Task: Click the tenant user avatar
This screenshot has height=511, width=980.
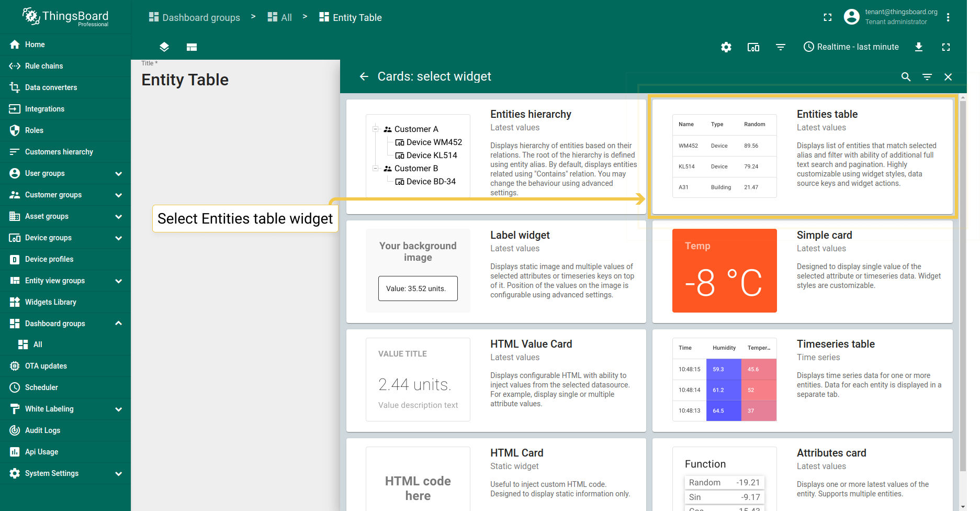Action: click(x=852, y=17)
